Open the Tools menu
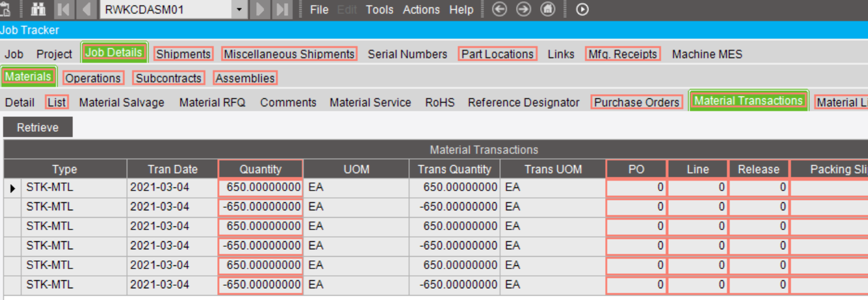 [379, 9]
